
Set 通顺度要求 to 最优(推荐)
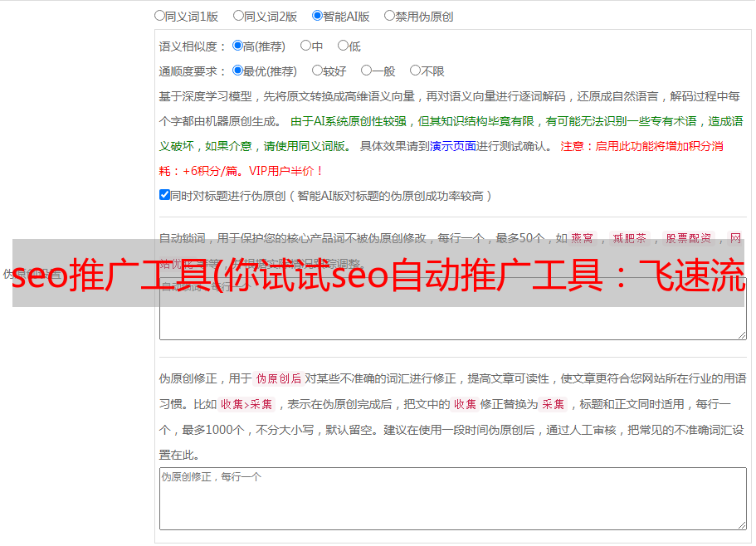237,71
